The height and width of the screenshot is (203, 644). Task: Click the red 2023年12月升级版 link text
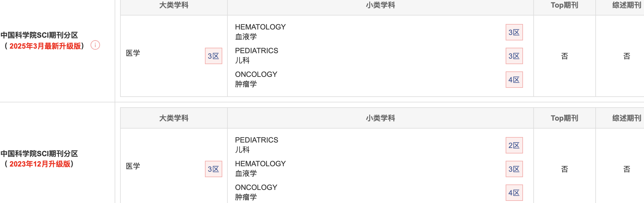[x=40, y=164]
